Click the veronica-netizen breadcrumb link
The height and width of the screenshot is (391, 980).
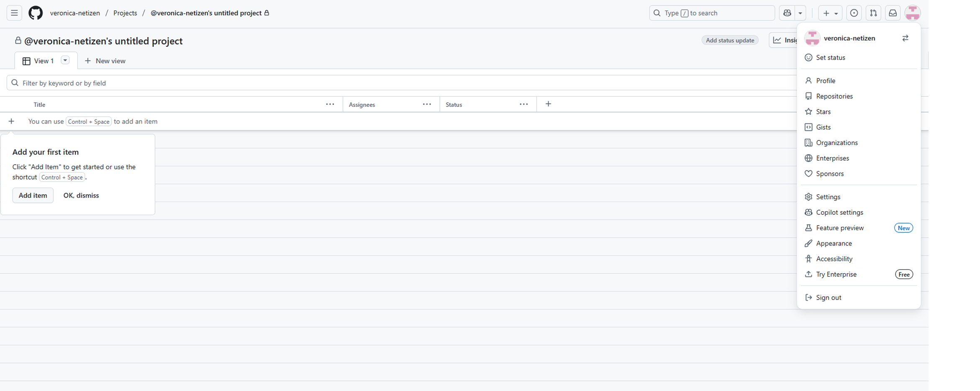click(75, 13)
